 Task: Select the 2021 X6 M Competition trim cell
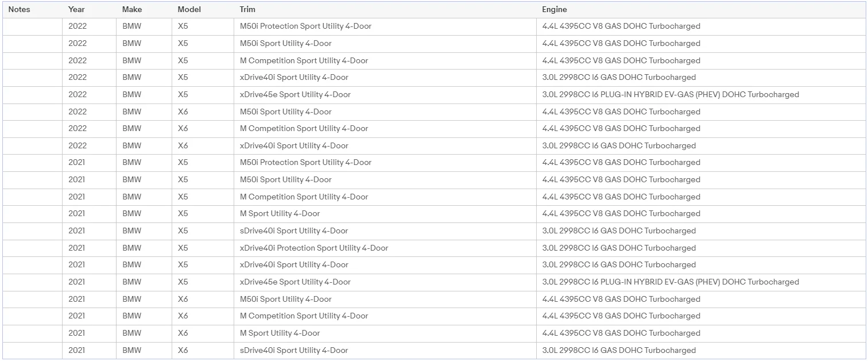(385, 316)
